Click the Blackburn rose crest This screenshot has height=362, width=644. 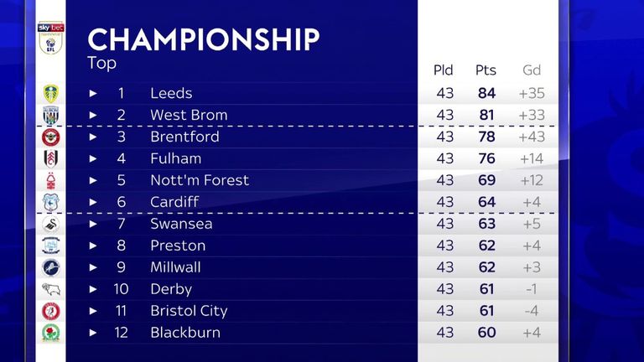click(51, 333)
